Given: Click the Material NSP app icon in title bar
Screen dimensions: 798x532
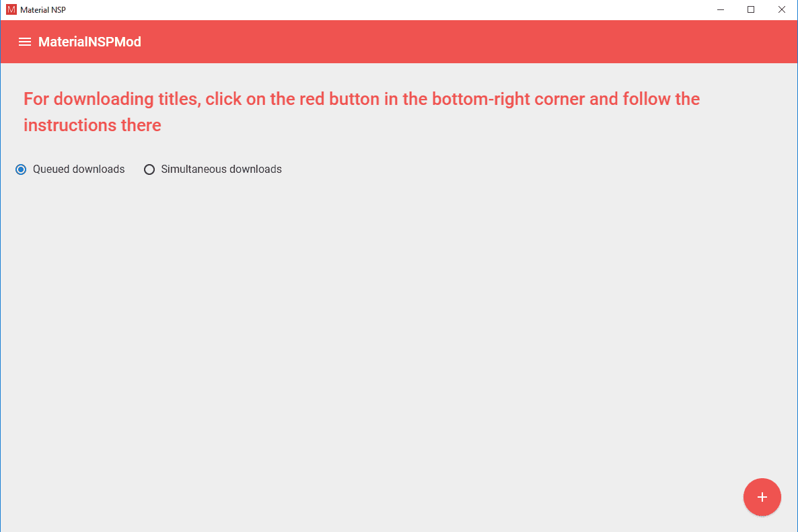Looking at the screenshot, I should pyautogui.click(x=11, y=9).
